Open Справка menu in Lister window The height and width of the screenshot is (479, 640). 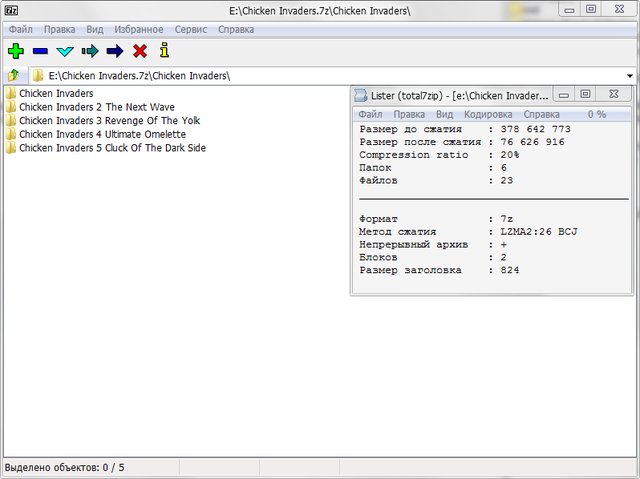542,114
